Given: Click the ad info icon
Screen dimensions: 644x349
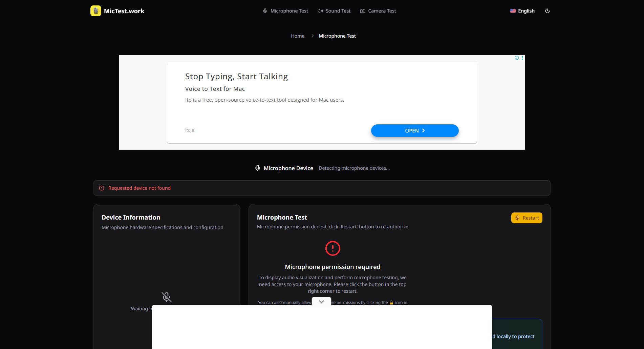Looking at the screenshot, I should (517, 58).
